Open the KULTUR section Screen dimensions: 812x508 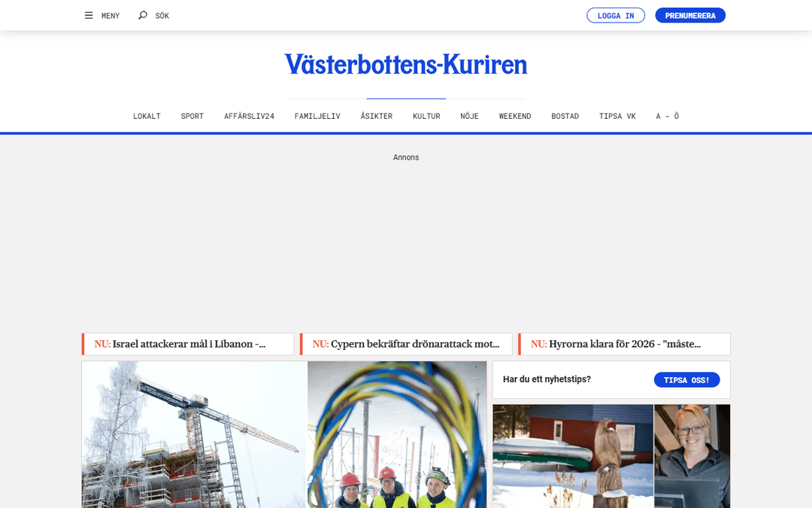pyautogui.click(x=426, y=116)
